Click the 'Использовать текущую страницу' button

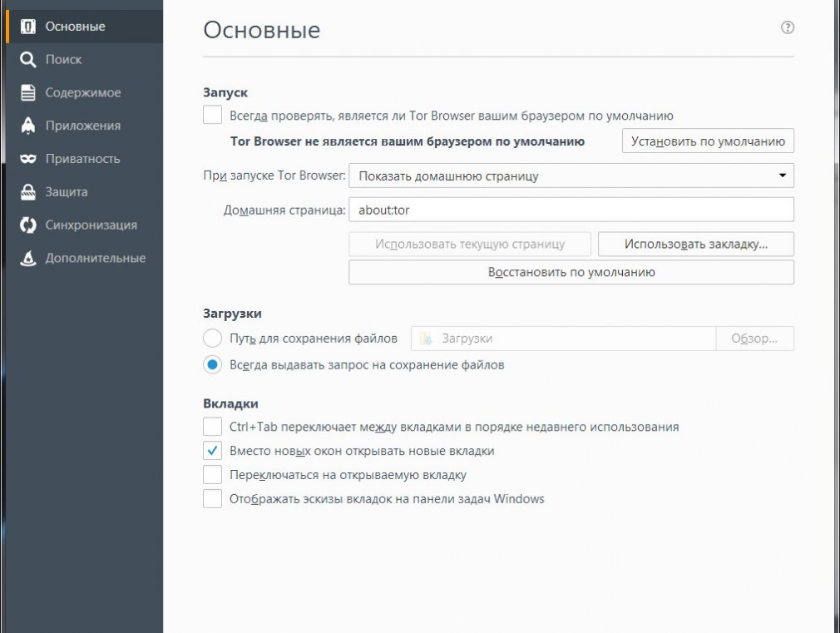(x=470, y=244)
